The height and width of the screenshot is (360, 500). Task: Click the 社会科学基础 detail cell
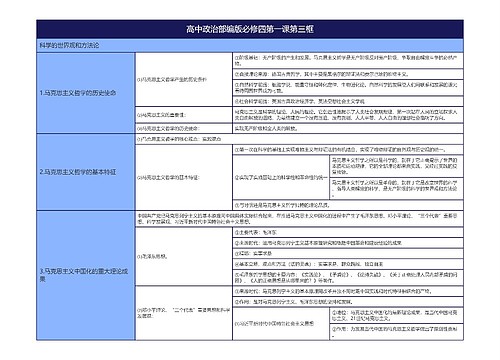(x=348, y=101)
